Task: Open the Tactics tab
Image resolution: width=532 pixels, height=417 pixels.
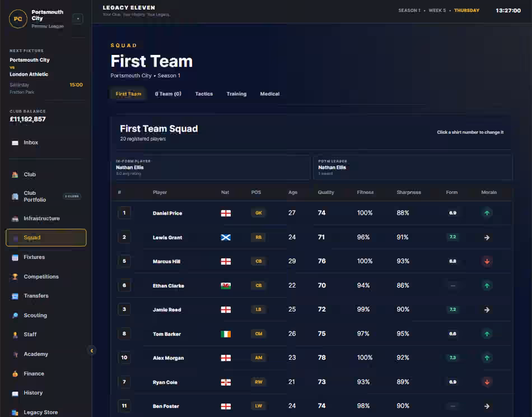Action: (204, 94)
